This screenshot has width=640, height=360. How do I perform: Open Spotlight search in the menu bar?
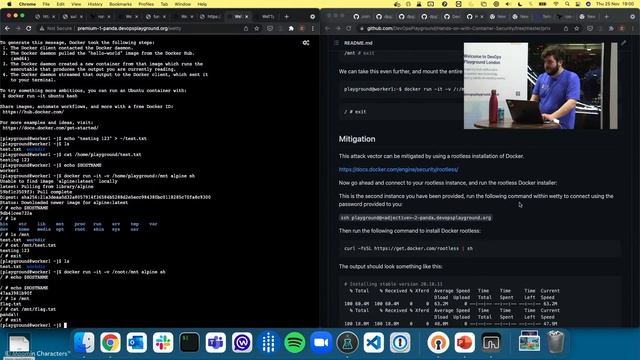[567, 4]
